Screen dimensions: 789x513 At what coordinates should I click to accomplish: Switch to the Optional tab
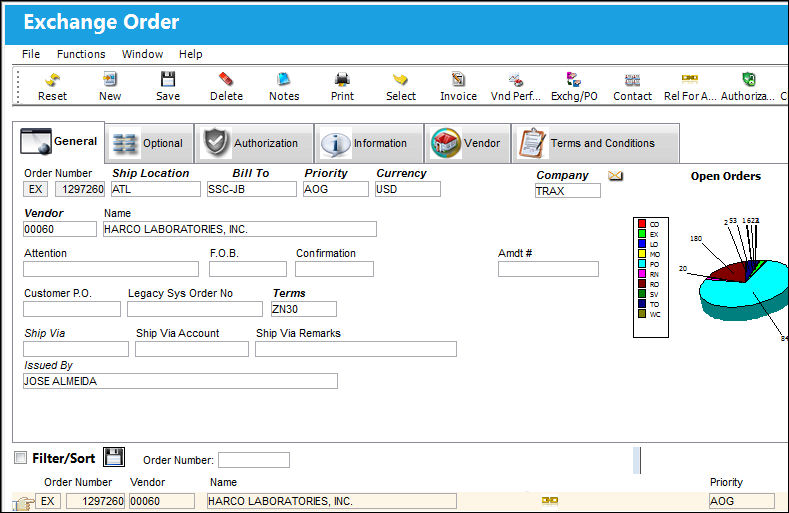tap(149, 143)
